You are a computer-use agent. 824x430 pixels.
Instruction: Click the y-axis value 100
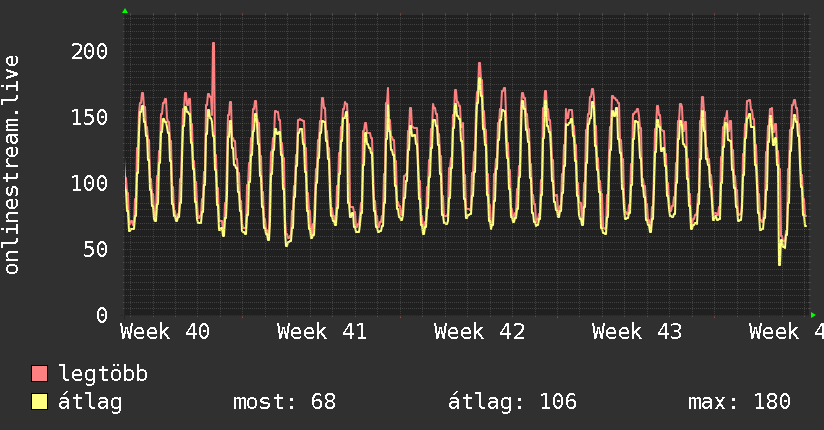89,183
